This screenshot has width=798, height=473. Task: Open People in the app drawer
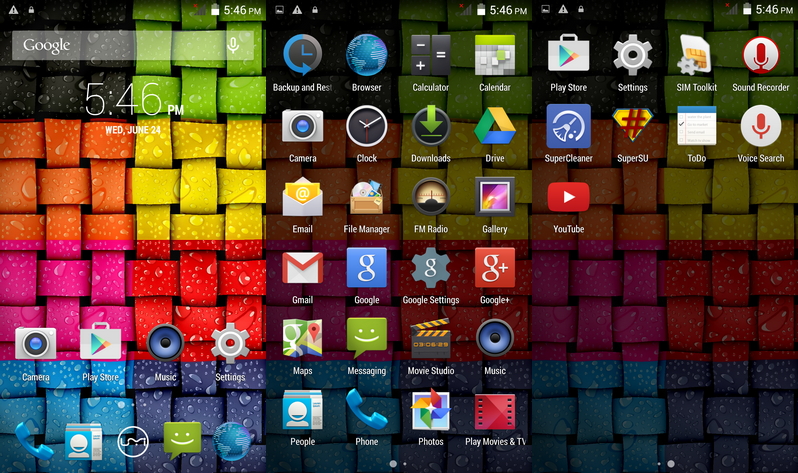pos(302,409)
